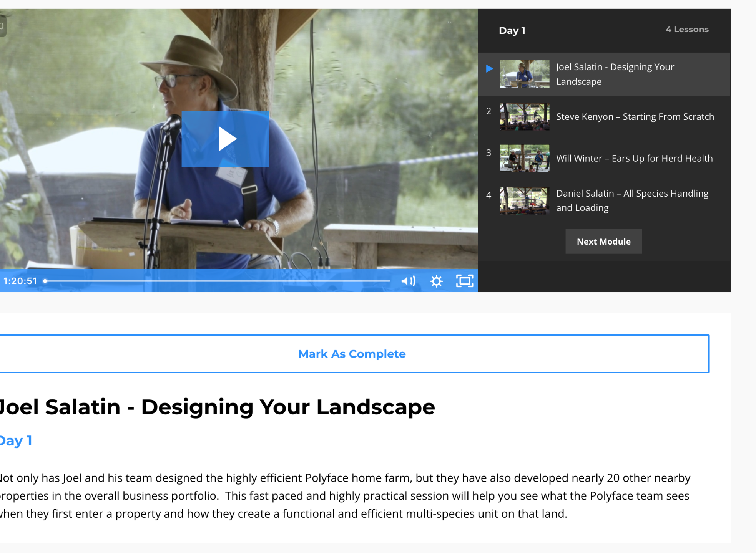The width and height of the screenshot is (756, 553).
Task: Enter fullscreen with the fullscreen icon
Action: 464,281
